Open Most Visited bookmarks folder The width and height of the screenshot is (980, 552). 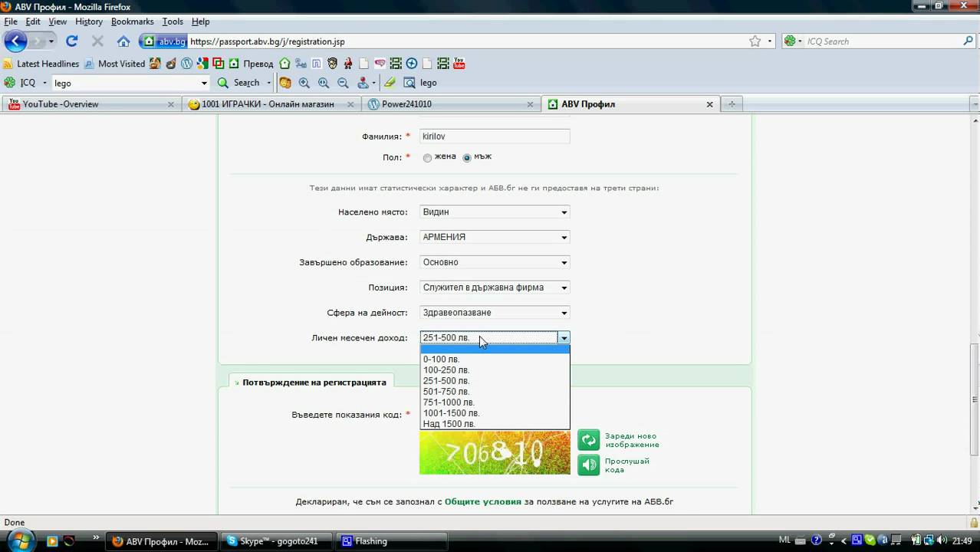(114, 64)
